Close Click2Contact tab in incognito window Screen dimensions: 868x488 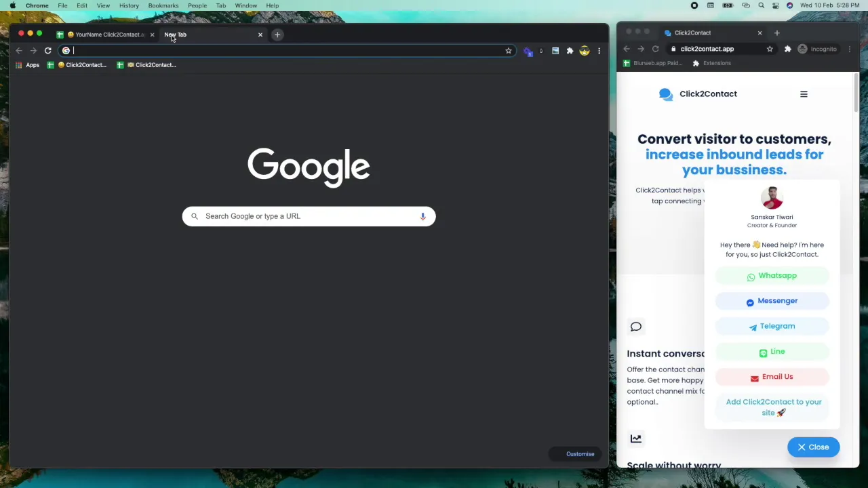click(x=759, y=33)
